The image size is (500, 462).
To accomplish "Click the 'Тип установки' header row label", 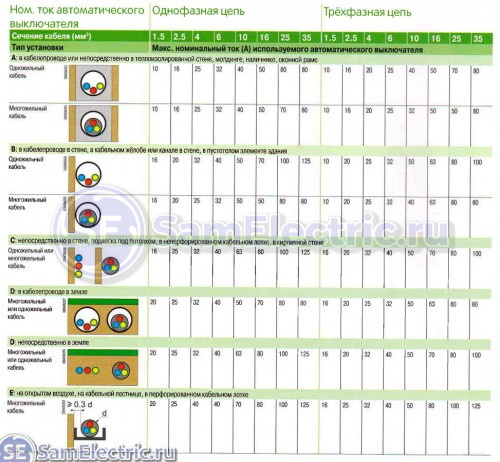I will [x=37, y=47].
